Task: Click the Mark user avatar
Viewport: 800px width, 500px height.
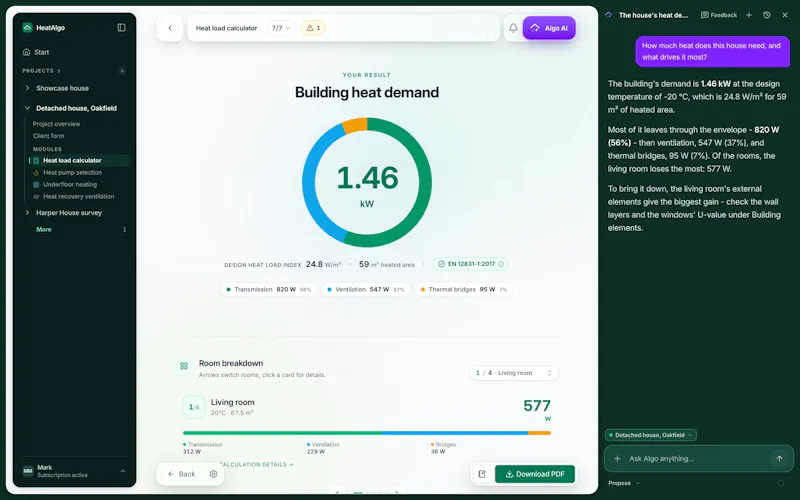Action: [x=28, y=471]
